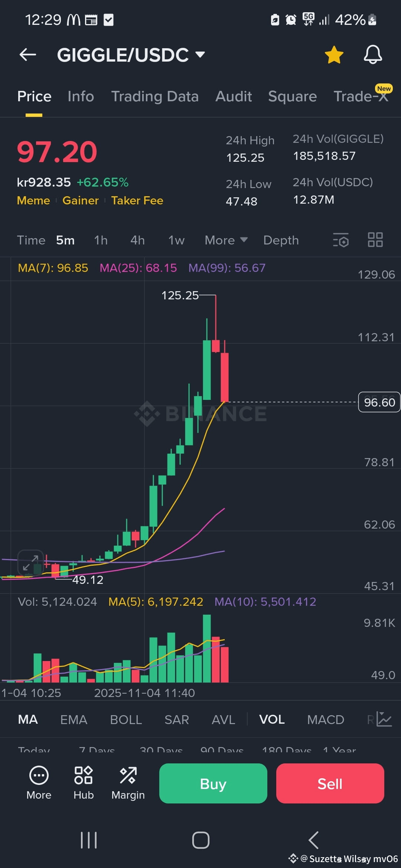Viewport: 401px width, 868px height.
Task: Expand chart to fullscreen icon
Action: (x=30, y=563)
